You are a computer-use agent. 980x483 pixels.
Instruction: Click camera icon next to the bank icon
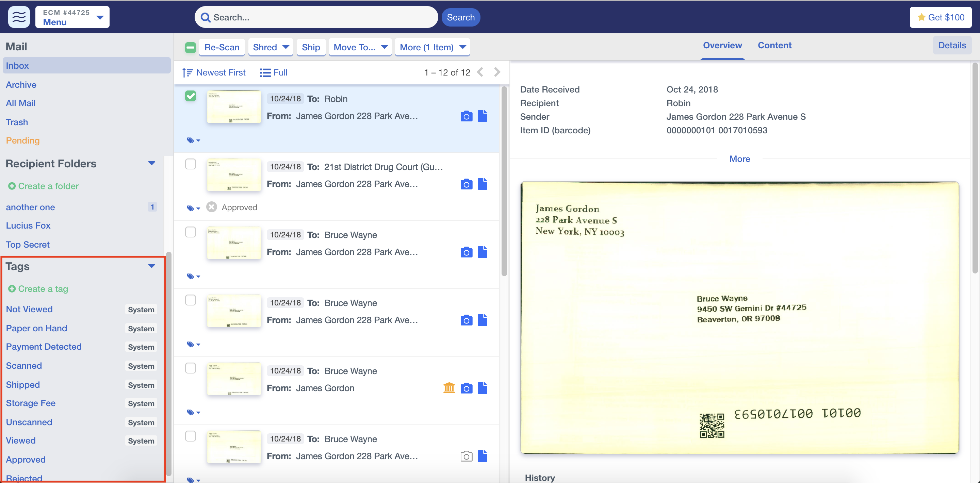click(466, 388)
